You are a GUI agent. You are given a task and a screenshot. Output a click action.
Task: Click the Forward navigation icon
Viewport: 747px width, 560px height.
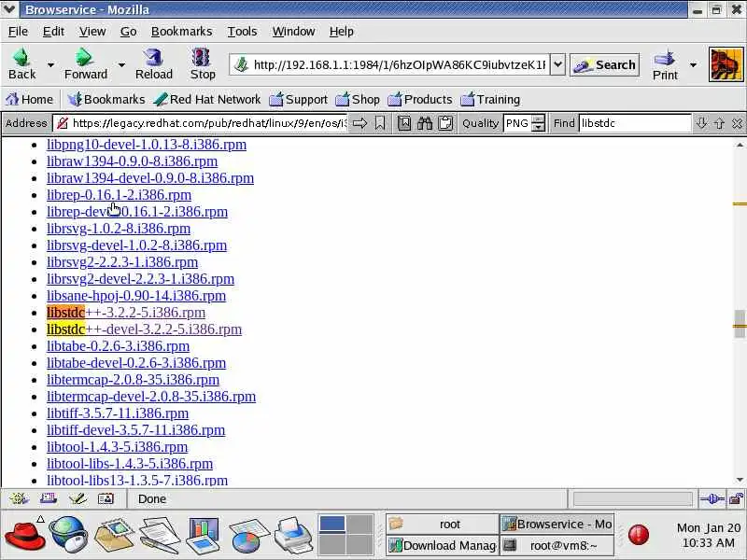(x=85, y=63)
